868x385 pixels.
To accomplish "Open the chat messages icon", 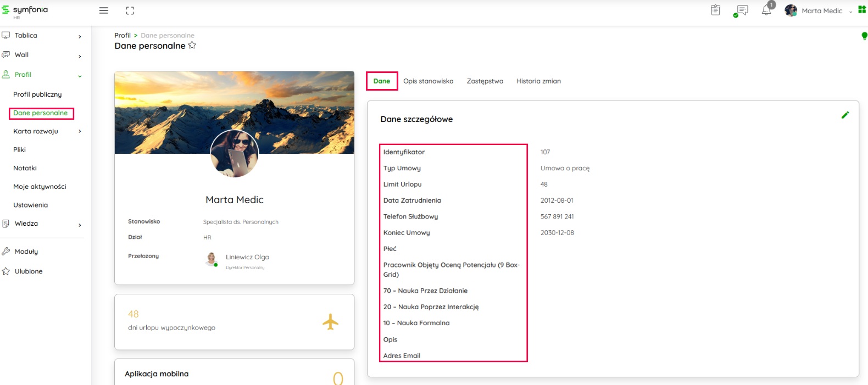I will click(741, 10).
